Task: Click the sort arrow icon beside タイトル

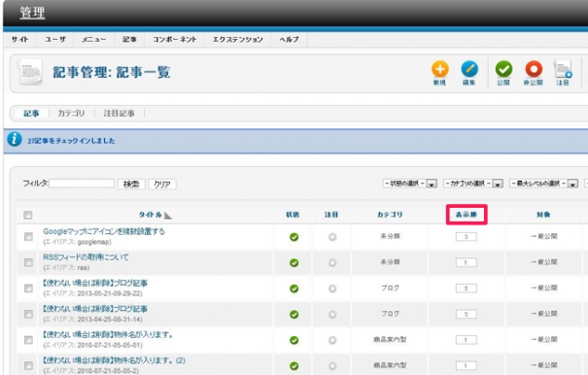Action: tap(167, 216)
